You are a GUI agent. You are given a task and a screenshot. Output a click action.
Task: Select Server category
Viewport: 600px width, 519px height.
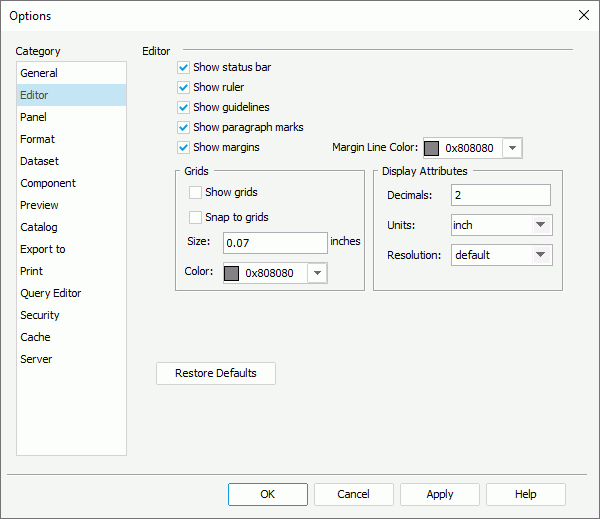71,359
